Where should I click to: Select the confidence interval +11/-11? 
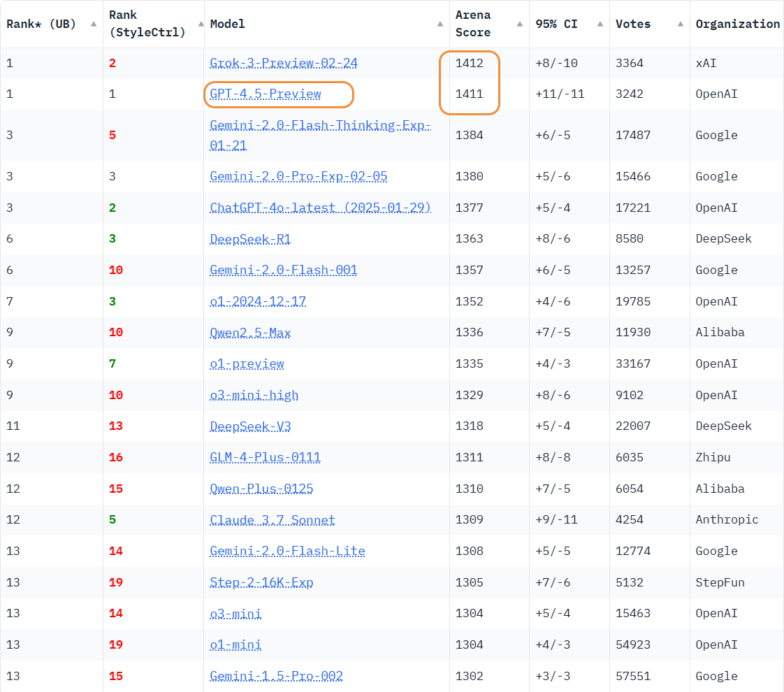click(560, 94)
